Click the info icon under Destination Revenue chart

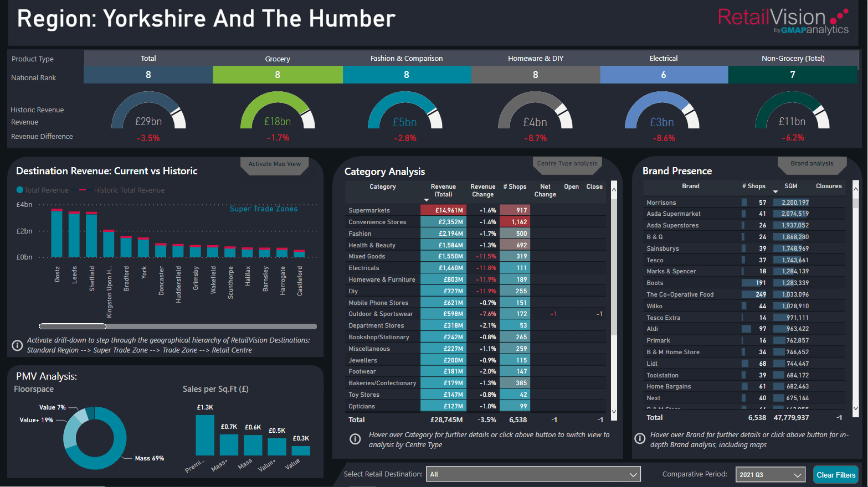point(17,345)
